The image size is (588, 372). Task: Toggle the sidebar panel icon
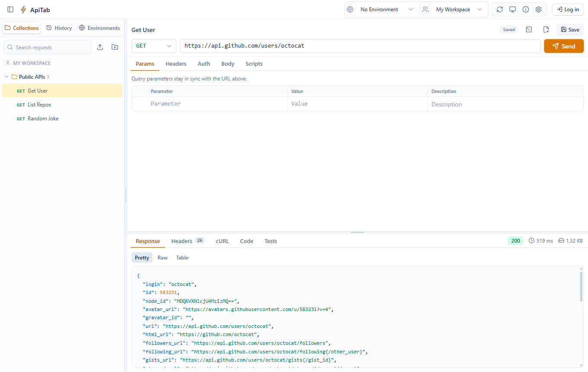coord(10,10)
